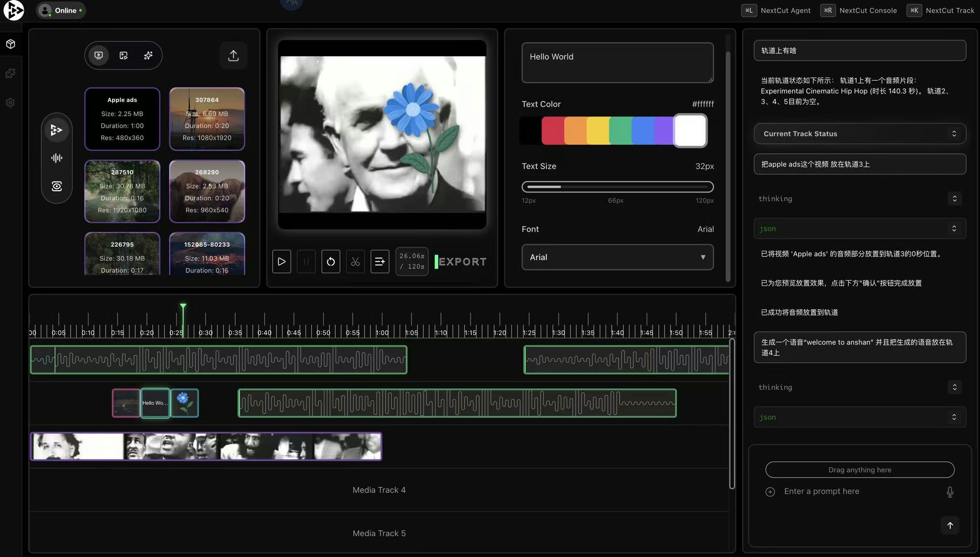Switch to the image media tab
980x557 pixels.
[123, 55]
